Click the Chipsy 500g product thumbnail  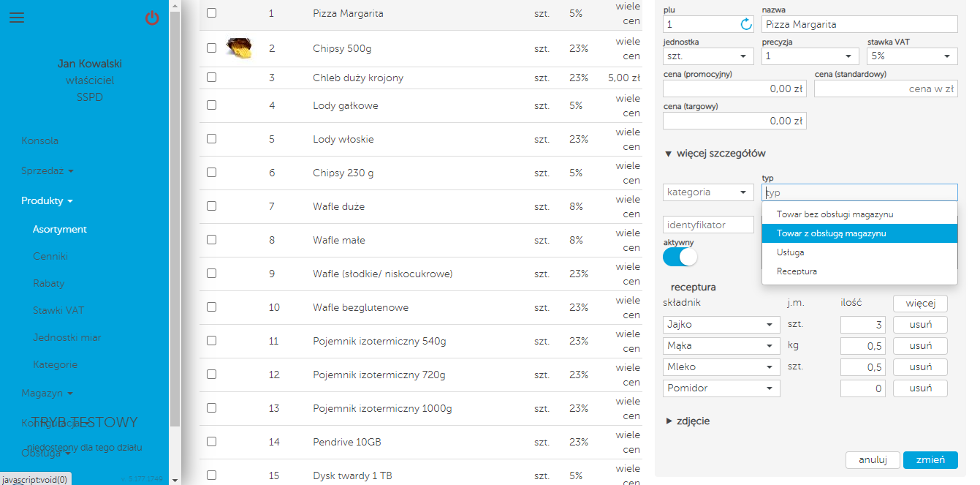[240, 48]
